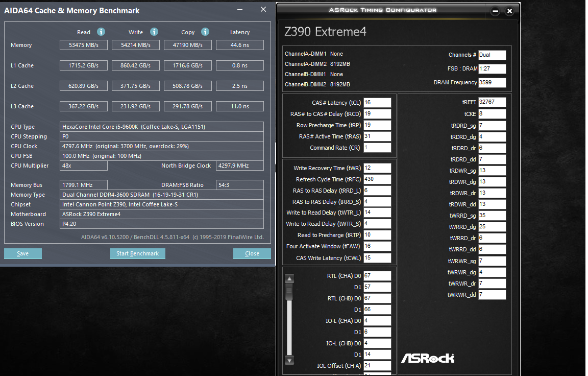Image resolution: width=588 pixels, height=376 pixels.
Task: Click the Channels # field showing Dual
Action: point(492,55)
